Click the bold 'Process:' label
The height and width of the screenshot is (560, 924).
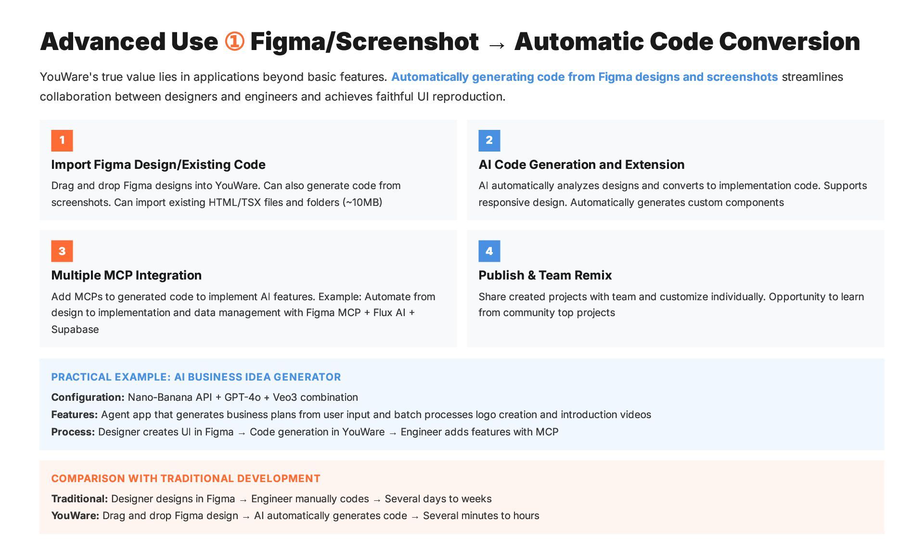pos(73,432)
